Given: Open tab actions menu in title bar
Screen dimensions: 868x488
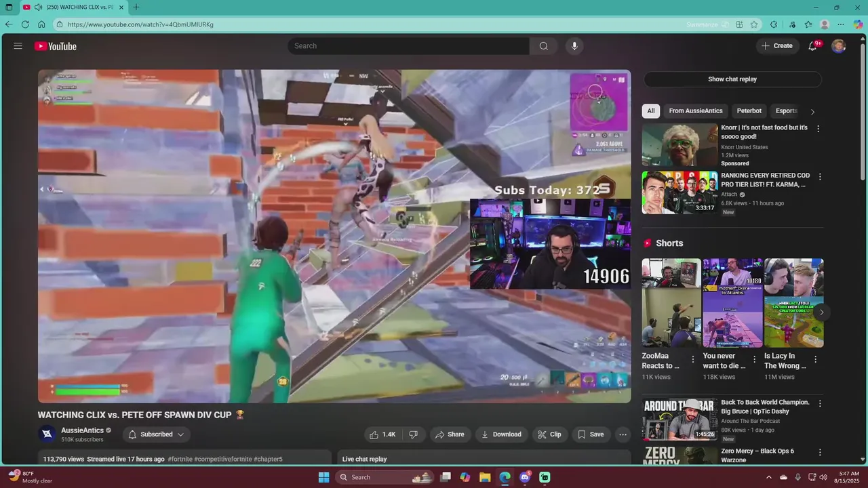Looking at the screenshot, I should point(9,7).
